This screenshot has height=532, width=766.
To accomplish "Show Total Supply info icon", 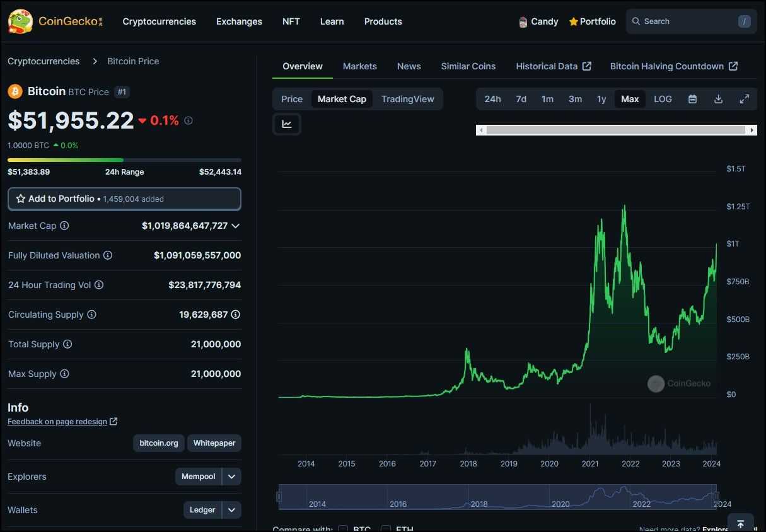I will pyautogui.click(x=67, y=344).
